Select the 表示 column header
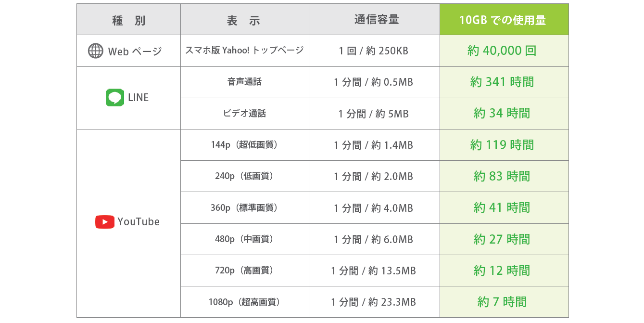 coord(245,20)
